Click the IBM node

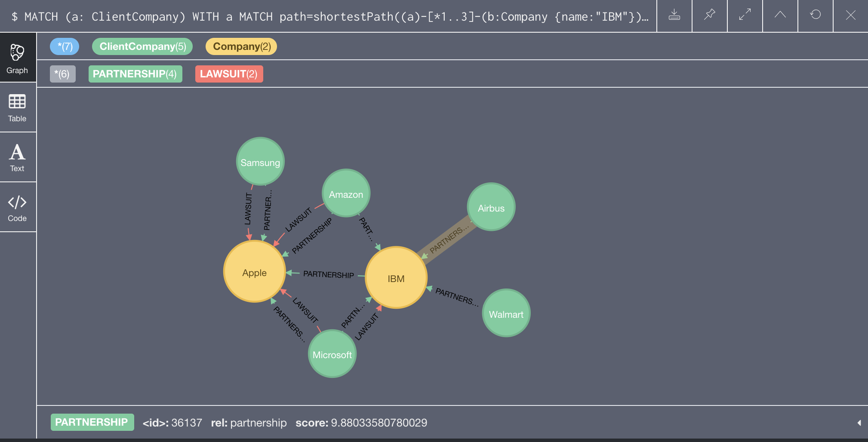[x=396, y=278]
